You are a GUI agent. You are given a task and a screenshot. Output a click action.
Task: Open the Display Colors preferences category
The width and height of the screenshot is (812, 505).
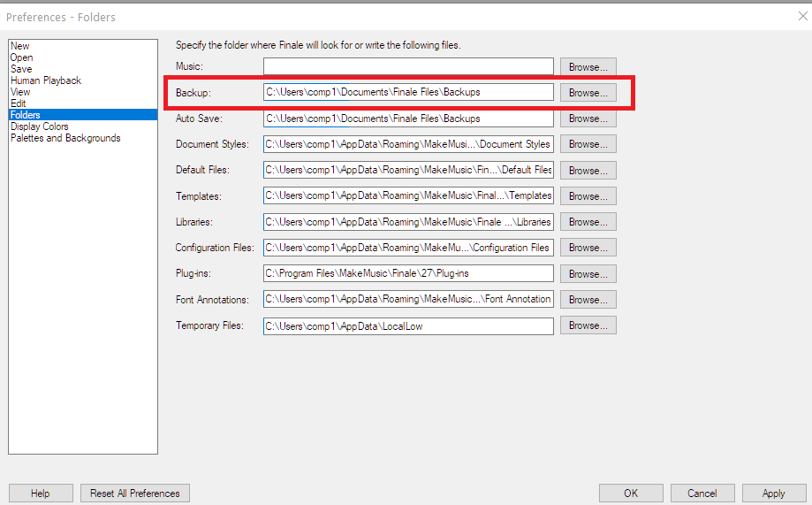coord(39,126)
